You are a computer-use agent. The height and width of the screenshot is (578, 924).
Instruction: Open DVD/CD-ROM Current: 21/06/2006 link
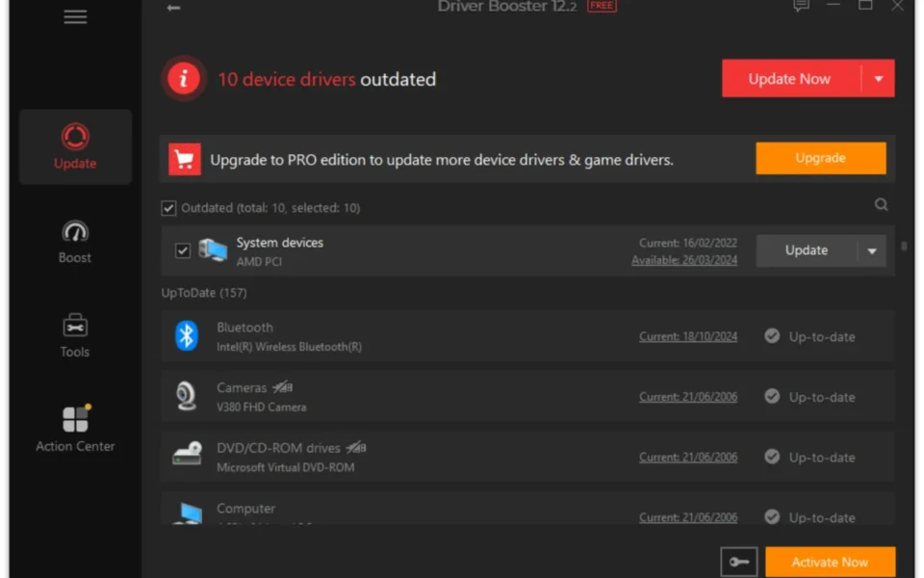pos(688,457)
